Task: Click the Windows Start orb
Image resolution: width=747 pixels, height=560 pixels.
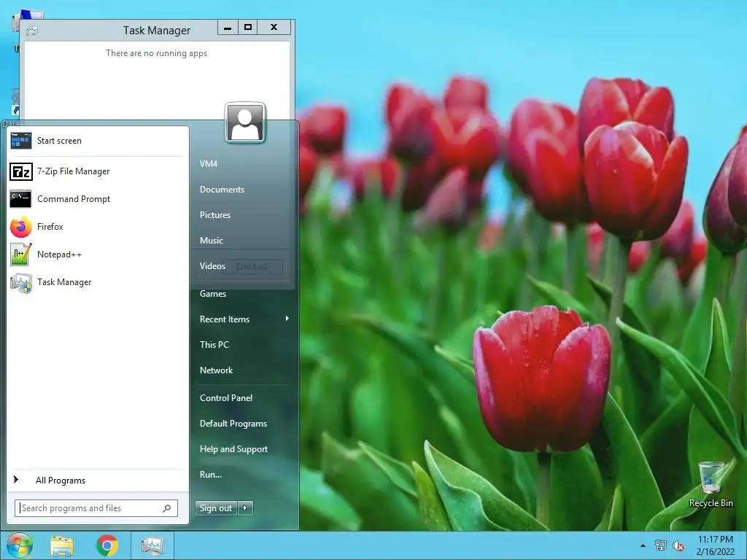Action: click(20, 545)
